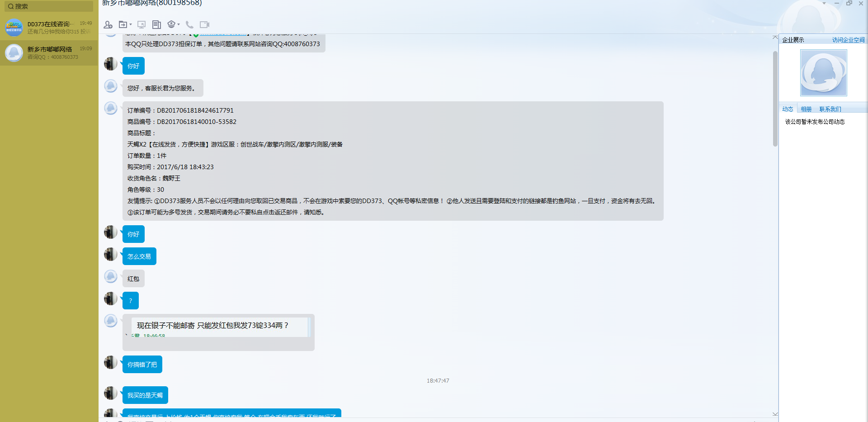This screenshot has height=422, width=868.
Task: Click the 18:47:47 timestamp
Action: point(438,381)
